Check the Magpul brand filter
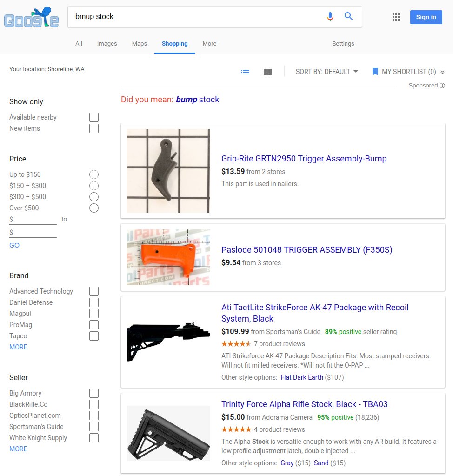The image size is (453, 476). coord(94,314)
